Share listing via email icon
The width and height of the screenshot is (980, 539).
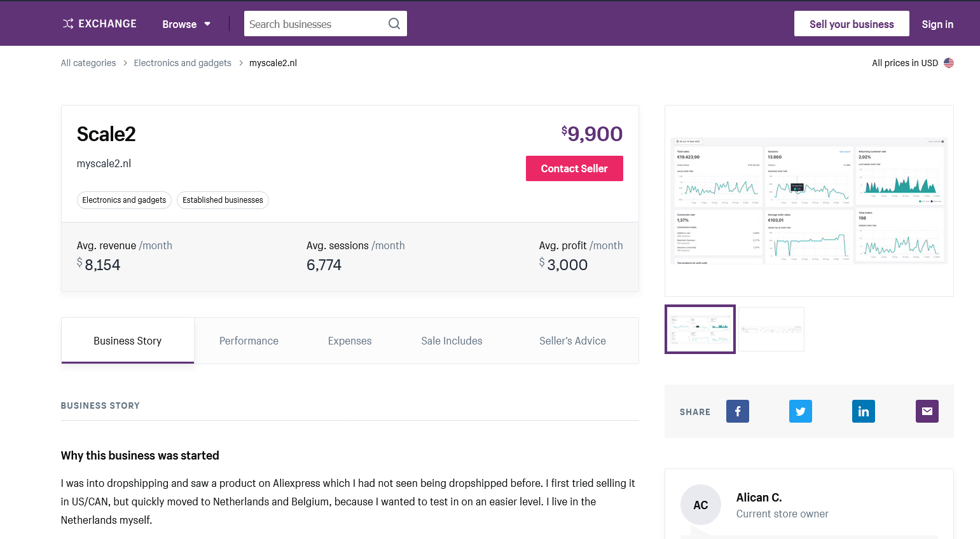click(x=927, y=411)
